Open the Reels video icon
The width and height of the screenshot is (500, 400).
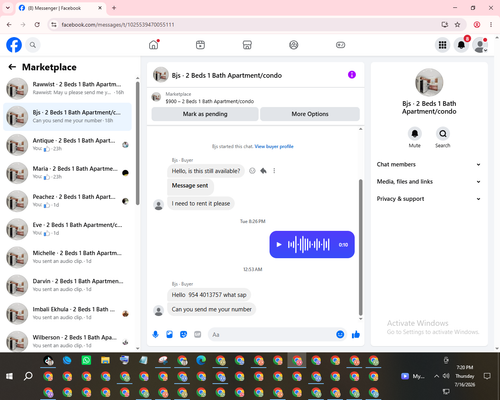(200, 45)
